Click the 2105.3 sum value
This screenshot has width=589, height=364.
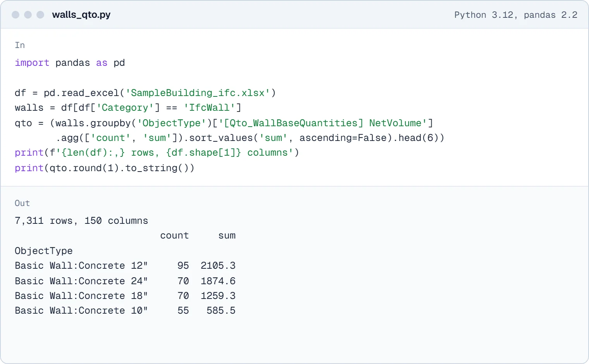point(218,266)
